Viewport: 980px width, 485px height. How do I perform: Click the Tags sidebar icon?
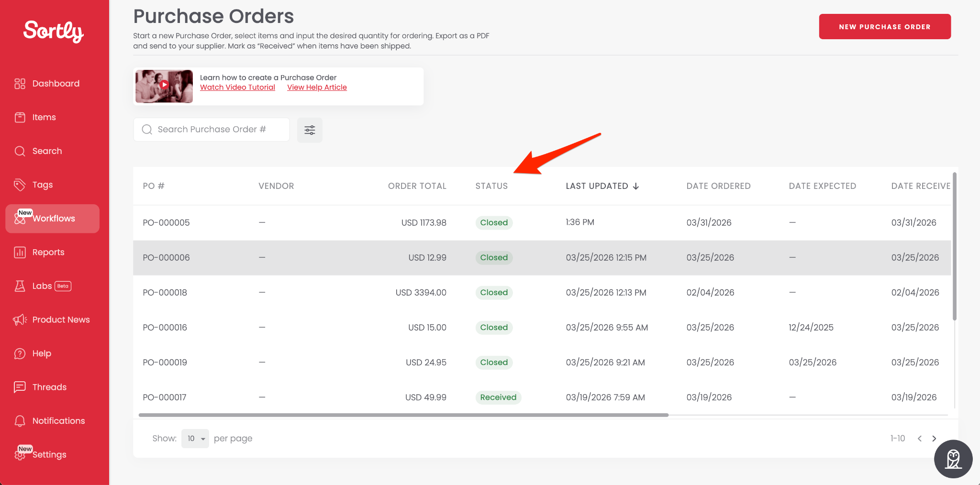point(20,185)
